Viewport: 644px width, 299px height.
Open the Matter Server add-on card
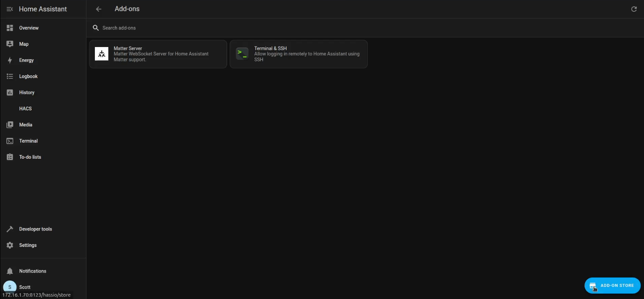click(x=158, y=54)
